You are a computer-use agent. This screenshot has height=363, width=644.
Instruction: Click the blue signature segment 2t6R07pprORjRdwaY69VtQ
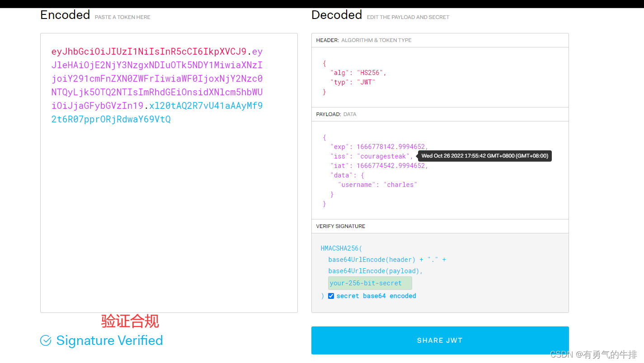pyautogui.click(x=111, y=119)
